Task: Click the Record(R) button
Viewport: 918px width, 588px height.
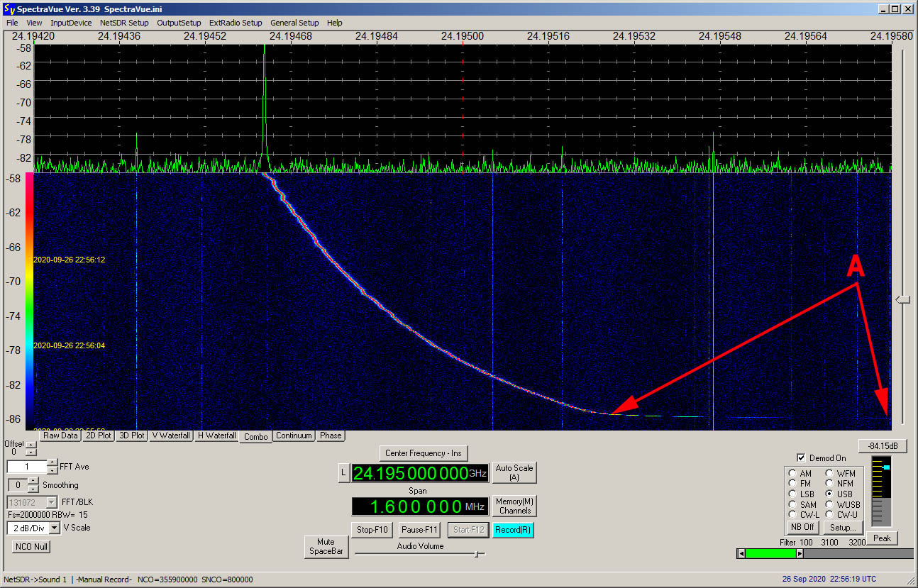Action: tap(514, 530)
